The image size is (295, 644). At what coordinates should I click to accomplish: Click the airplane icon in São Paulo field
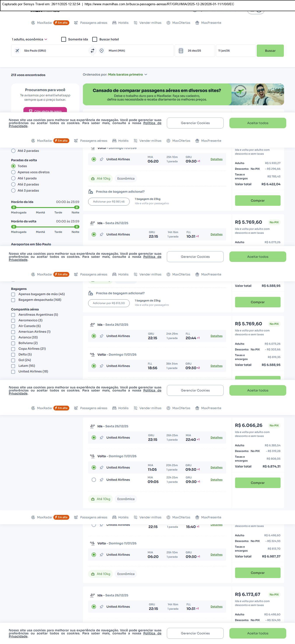[17, 51]
